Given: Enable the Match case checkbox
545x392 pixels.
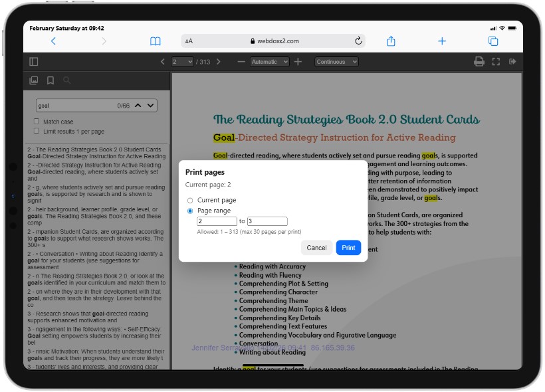Looking at the screenshot, I should 37,122.
